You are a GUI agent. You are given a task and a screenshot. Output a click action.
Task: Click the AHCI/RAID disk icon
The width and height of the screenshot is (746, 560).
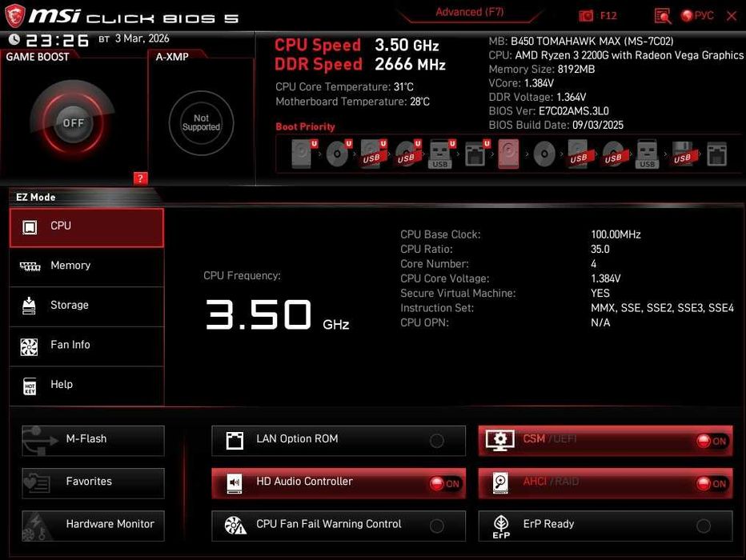500,483
